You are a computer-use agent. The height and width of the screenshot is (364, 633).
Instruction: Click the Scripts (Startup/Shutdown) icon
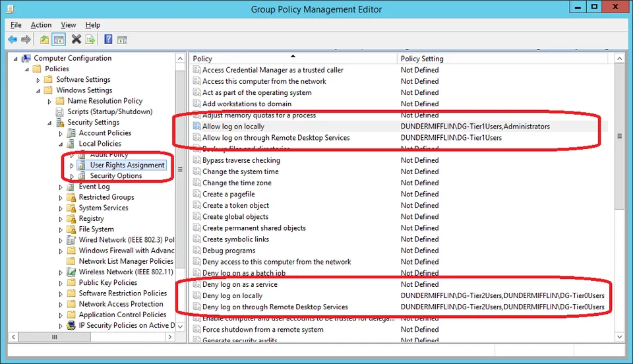pos(60,112)
